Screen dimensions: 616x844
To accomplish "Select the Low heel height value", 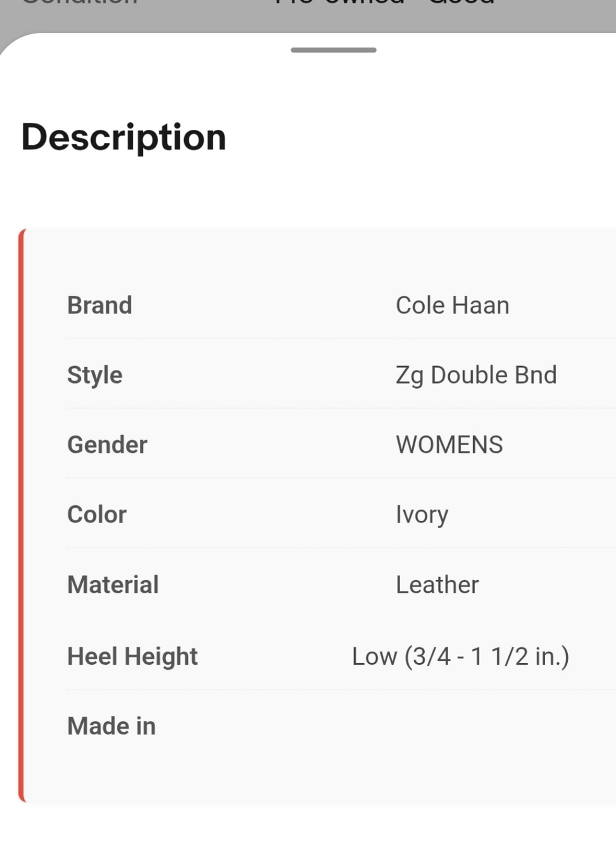I will [460, 657].
